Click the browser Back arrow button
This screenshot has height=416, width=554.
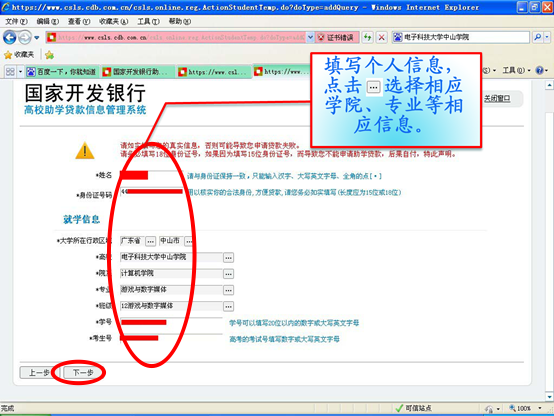[x=9, y=37]
